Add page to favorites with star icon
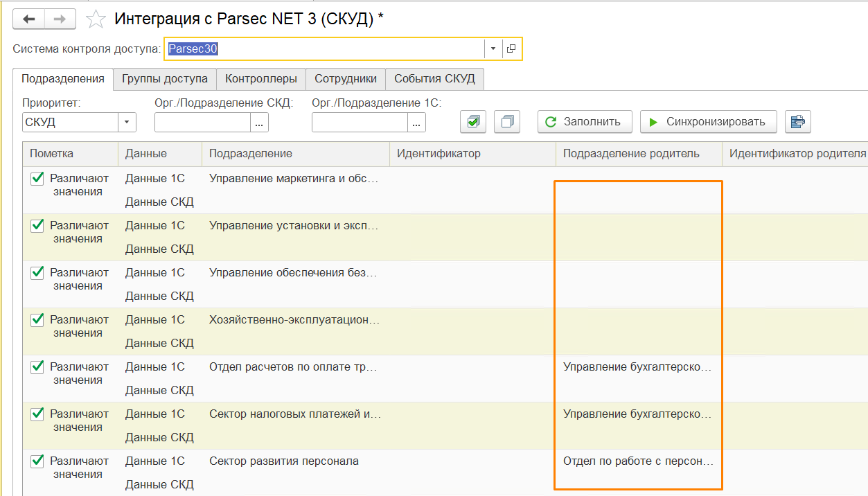 coord(96,19)
